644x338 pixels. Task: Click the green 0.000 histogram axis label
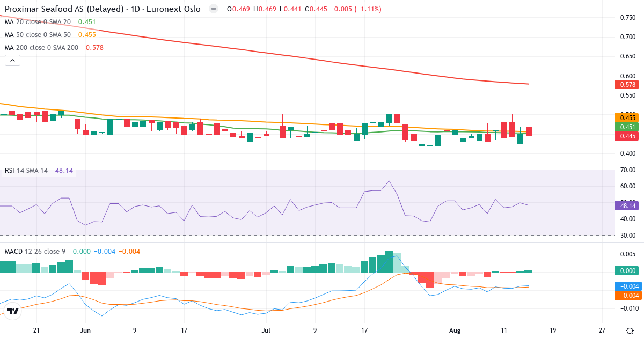(626, 271)
